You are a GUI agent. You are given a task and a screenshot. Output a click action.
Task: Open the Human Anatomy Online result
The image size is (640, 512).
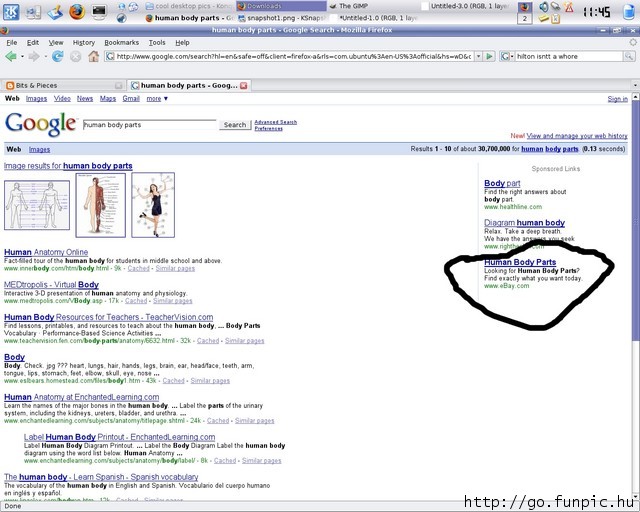pos(46,252)
